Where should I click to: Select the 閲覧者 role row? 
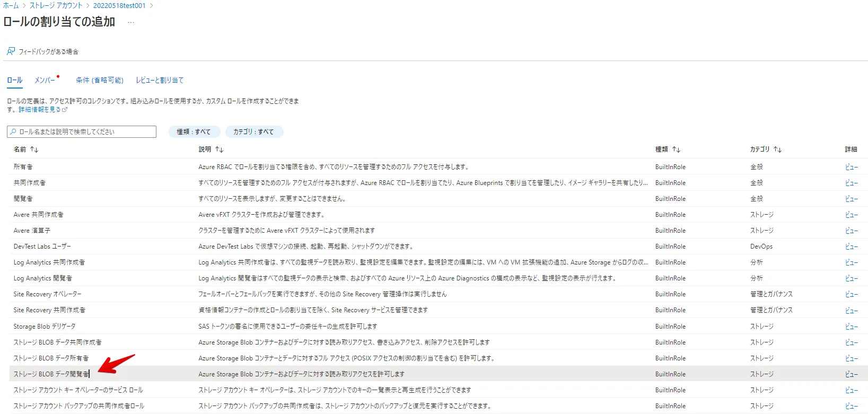(x=439, y=198)
